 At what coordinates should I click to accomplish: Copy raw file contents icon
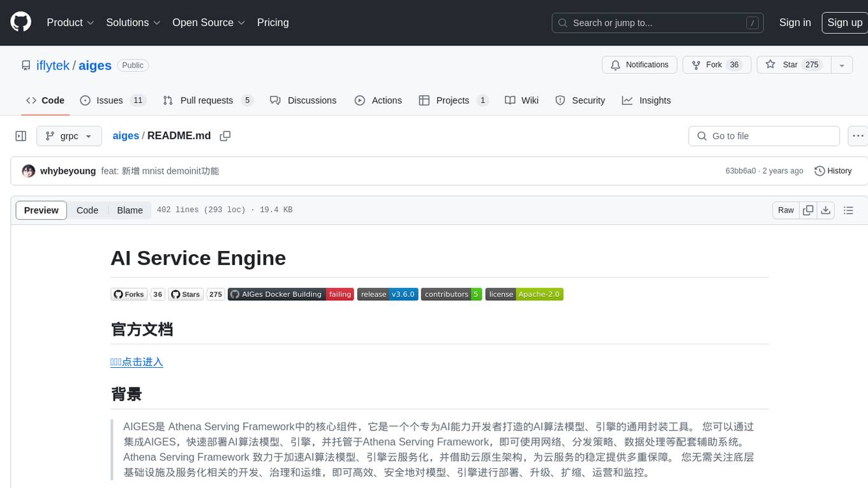808,210
